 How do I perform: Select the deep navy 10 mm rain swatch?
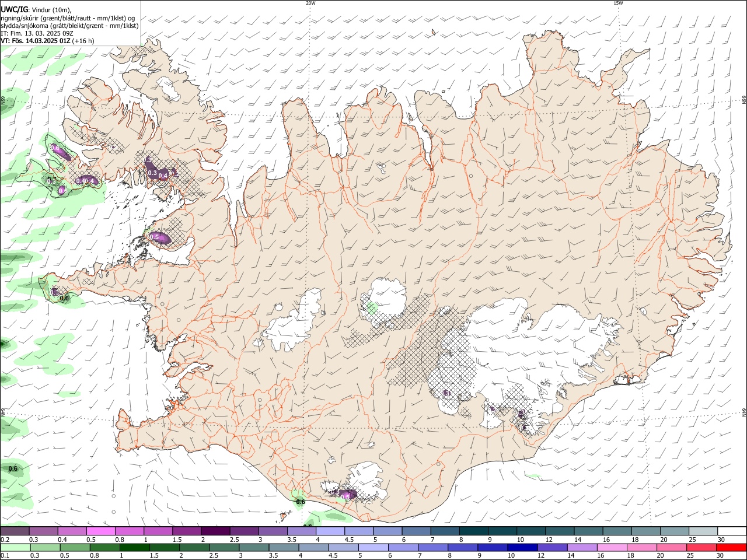(x=522, y=548)
